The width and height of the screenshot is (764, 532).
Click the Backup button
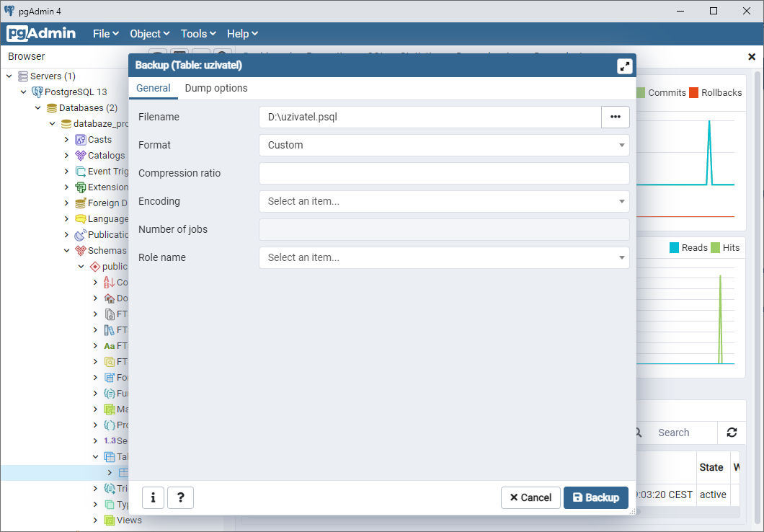(x=596, y=497)
